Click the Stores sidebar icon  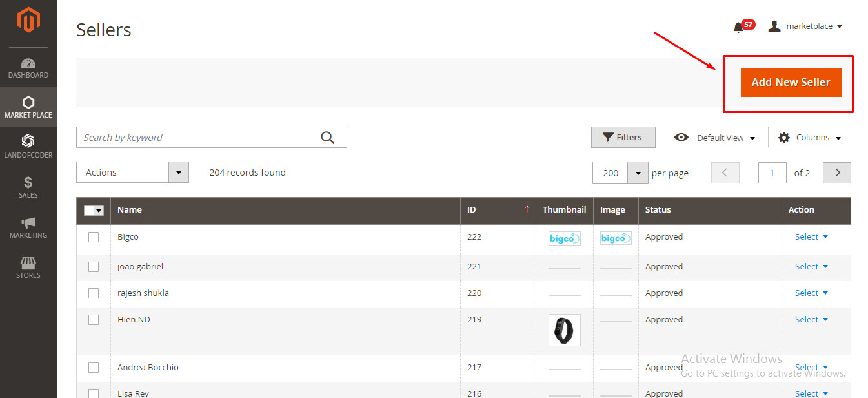(28, 267)
